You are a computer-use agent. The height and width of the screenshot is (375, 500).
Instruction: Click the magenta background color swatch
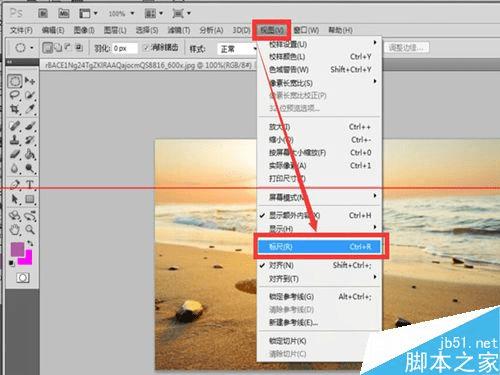28,261
